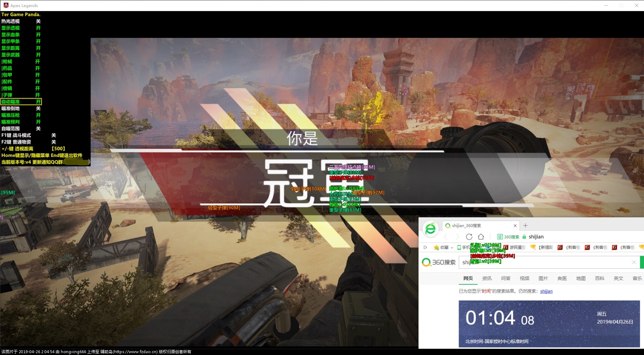The height and width of the screenshot is (355, 644).
Task: Click the 北京时间-国家授时中心标准时间 caption
Action: point(497,341)
